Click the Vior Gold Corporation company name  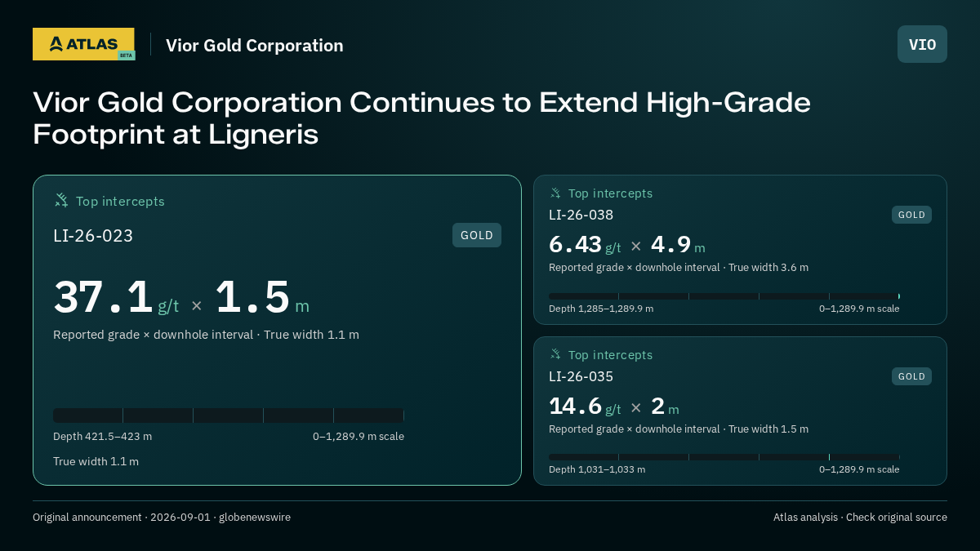(255, 46)
